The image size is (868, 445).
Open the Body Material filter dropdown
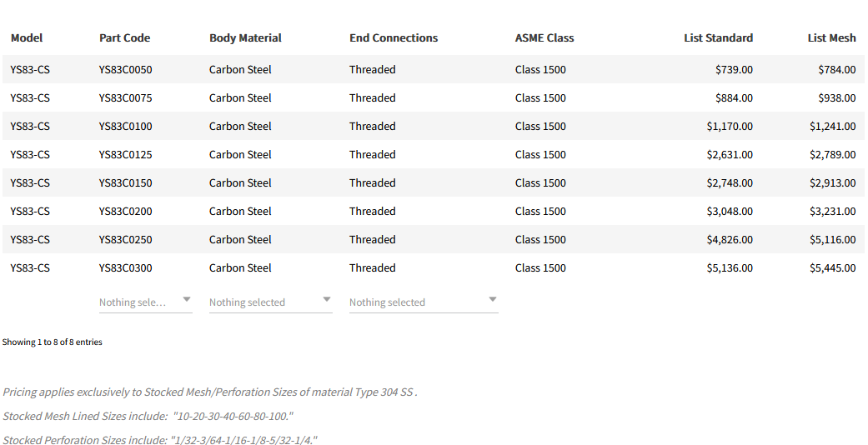click(270, 302)
